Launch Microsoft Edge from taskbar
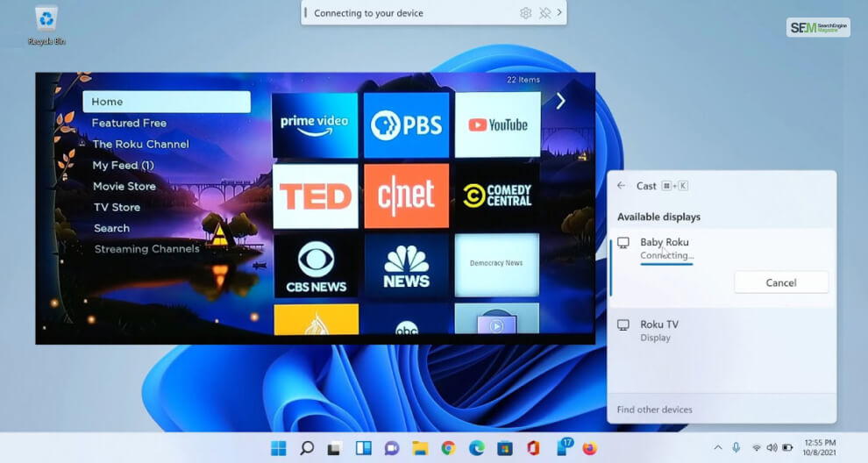The height and width of the screenshot is (463, 868). (477, 448)
